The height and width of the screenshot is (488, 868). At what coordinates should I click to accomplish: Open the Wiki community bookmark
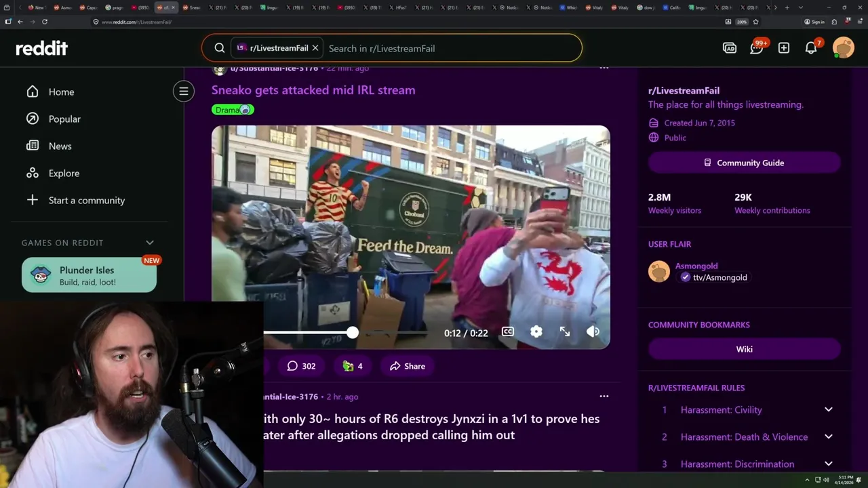pyautogui.click(x=745, y=349)
